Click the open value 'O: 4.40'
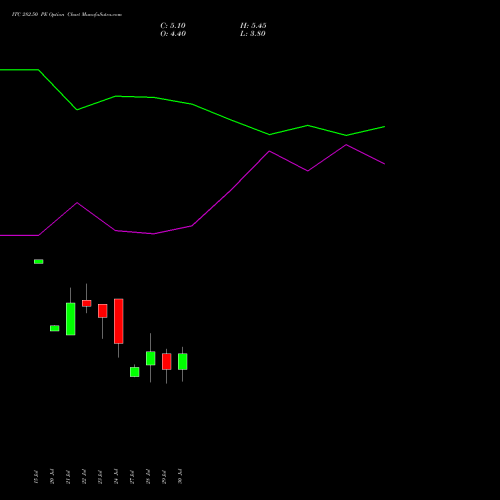The image size is (500, 500). pyautogui.click(x=173, y=34)
